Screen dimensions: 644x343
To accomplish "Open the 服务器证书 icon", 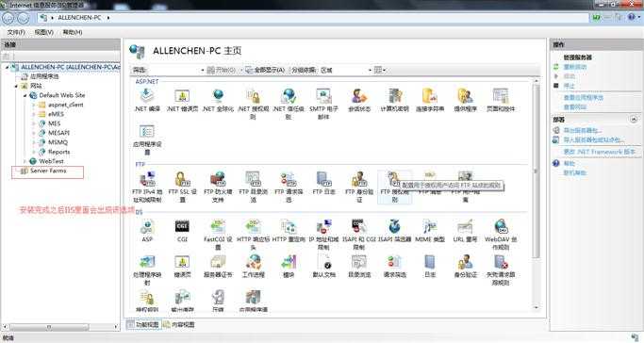I will tap(218, 262).
